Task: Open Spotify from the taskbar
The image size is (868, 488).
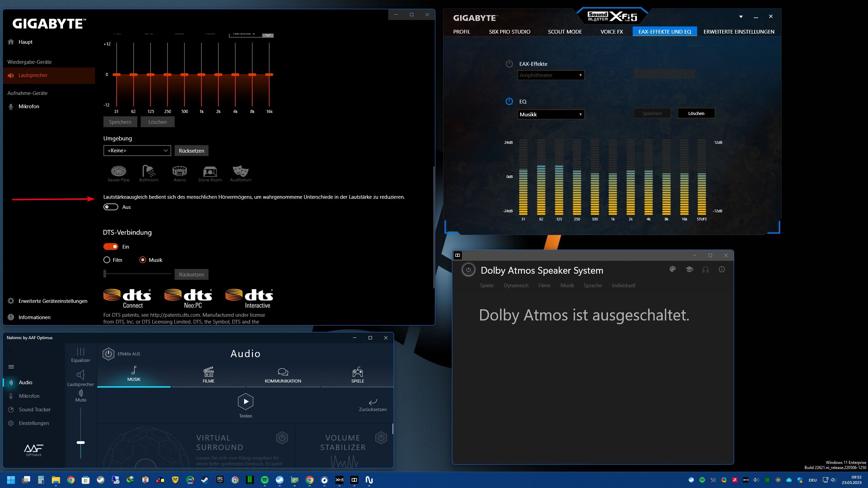Action: pos(264,480)
